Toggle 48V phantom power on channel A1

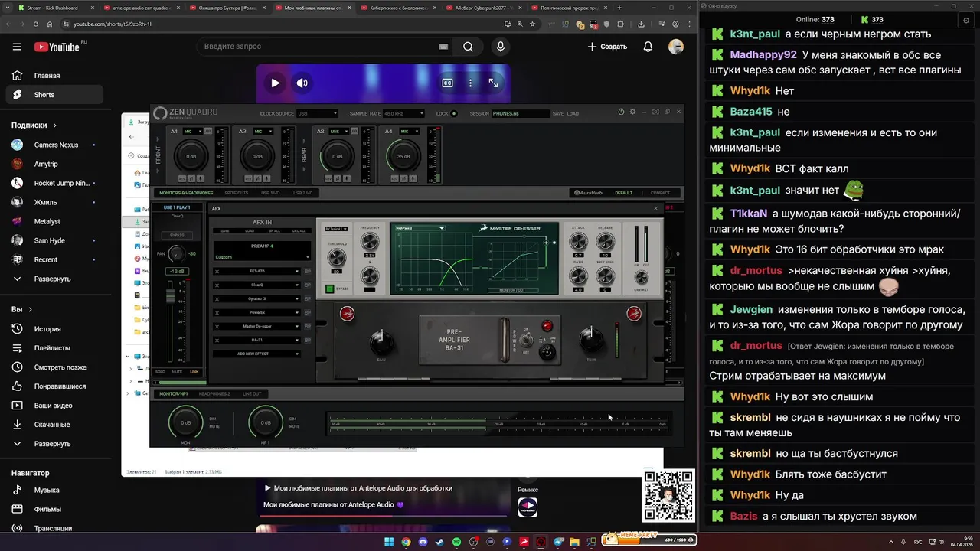click(x=182, y=178)
